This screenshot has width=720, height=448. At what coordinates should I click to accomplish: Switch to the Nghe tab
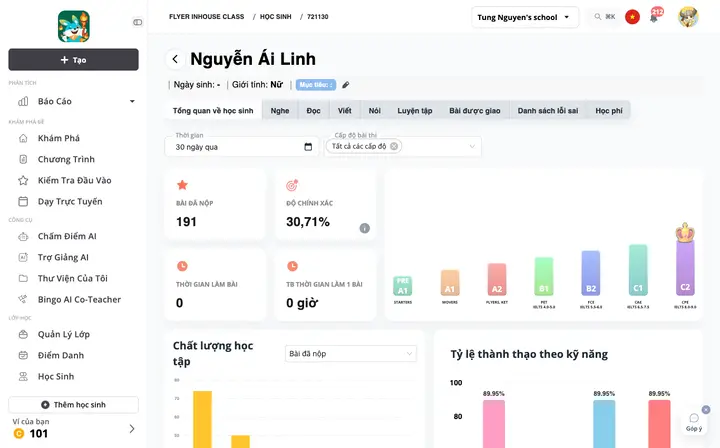[x=280, y=111]
